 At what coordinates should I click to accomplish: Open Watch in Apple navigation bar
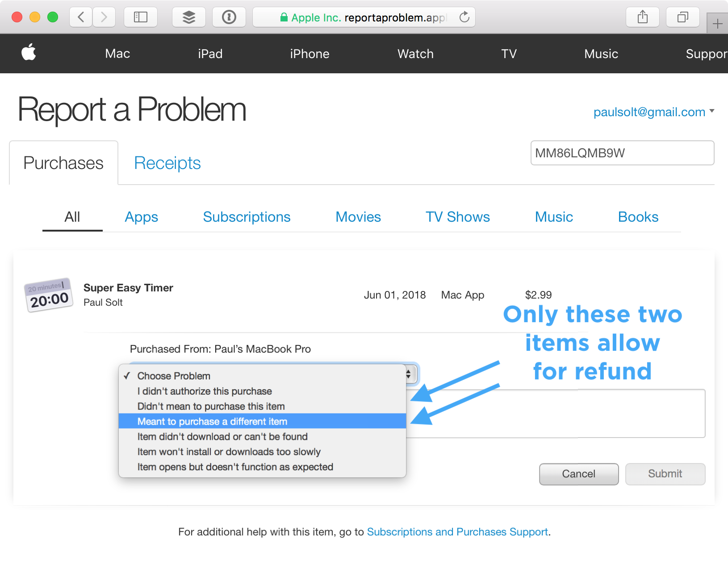coord(415,54)
